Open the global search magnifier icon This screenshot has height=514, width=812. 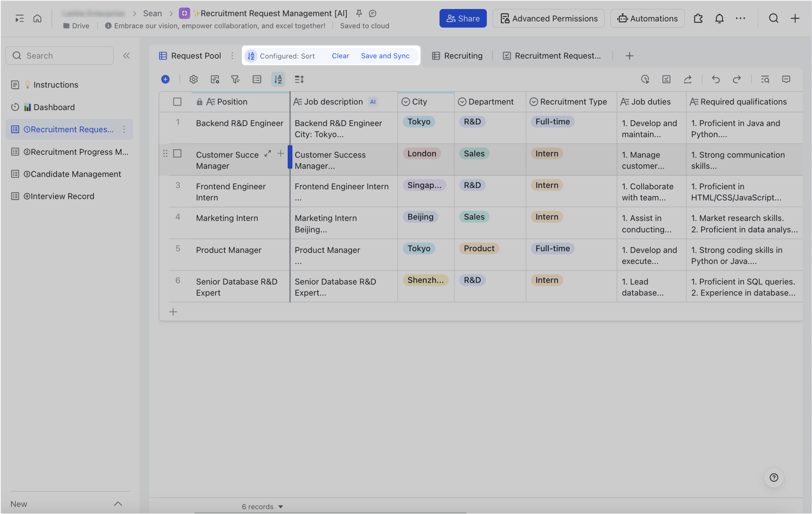(x=773, y=18)
